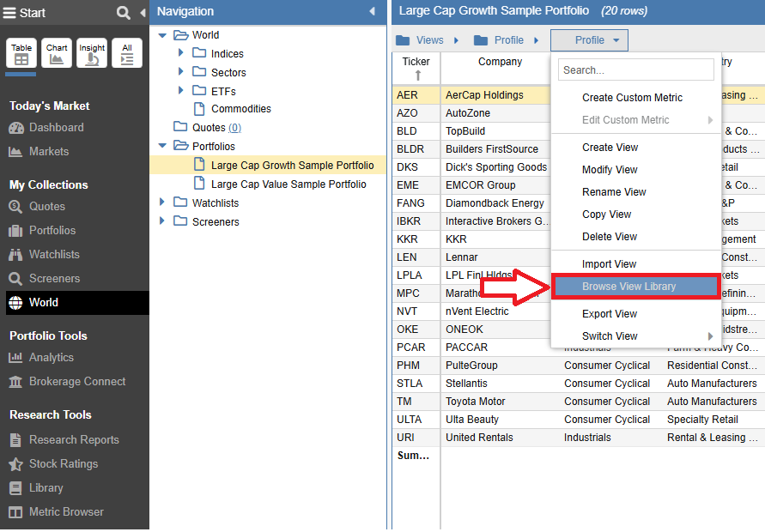This screenshot has height=532, width=765.
Task: Open Large Cap Value Sample Portfolio
Action: (288, 184)
